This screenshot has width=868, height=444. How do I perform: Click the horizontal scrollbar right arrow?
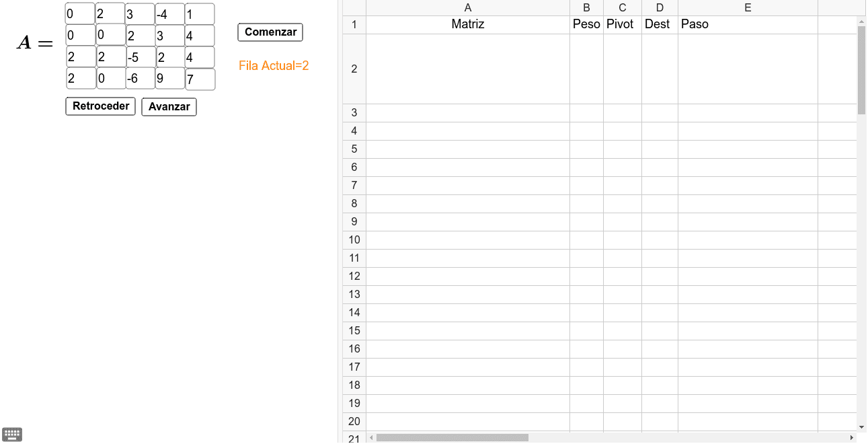[852, 438]
